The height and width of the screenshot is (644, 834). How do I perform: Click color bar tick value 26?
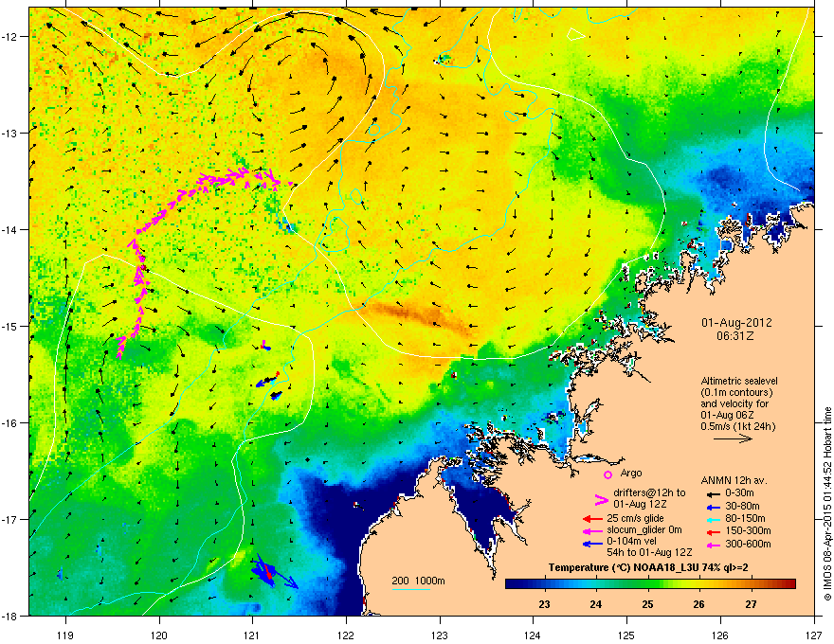(x=698, y=604)
